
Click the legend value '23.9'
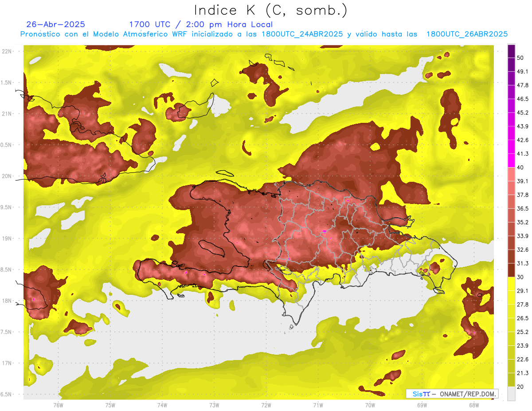[x=522, y=345]
